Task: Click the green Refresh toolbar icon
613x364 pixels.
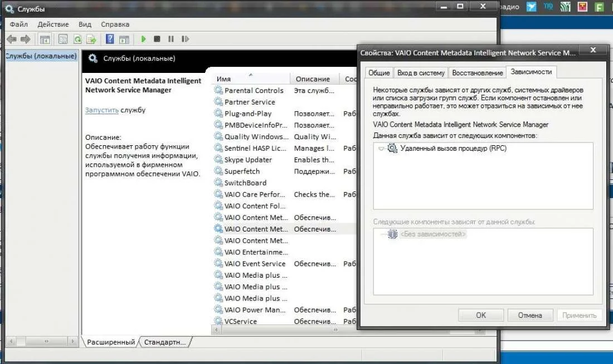Action: 77,39
